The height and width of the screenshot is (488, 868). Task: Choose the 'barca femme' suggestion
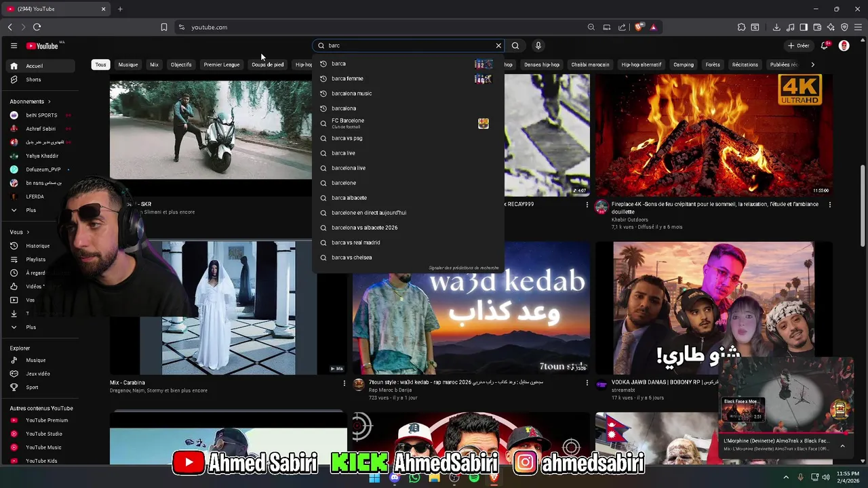click(408, 79)
